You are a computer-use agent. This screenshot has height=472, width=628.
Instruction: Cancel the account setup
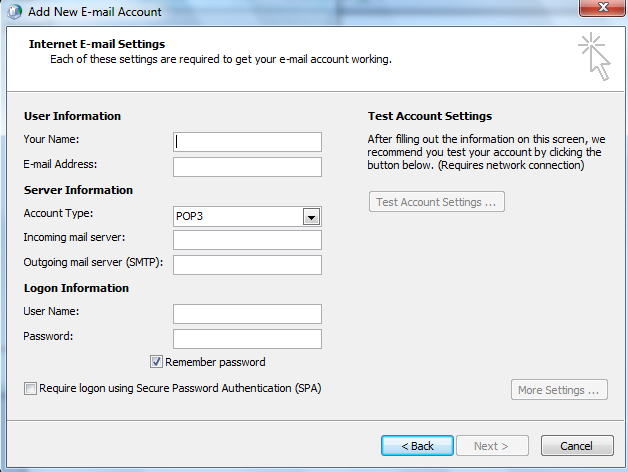tap(577, 445)
